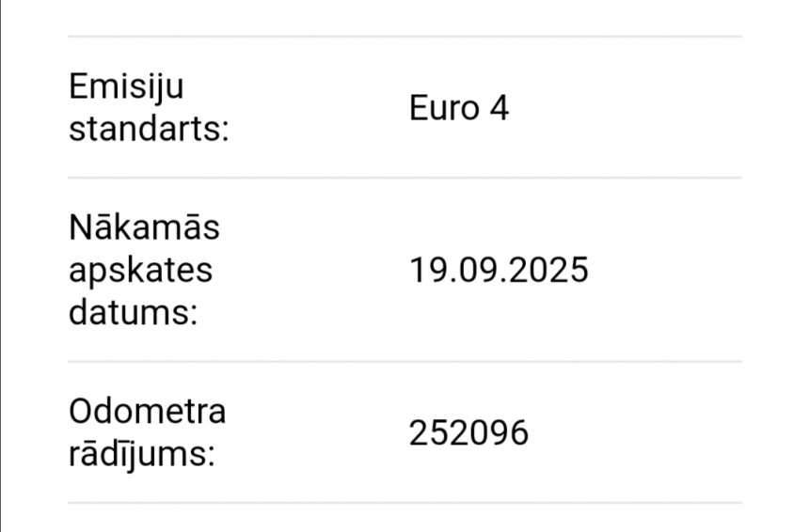
Task: Click the word datums:
Action: point(134,312)
